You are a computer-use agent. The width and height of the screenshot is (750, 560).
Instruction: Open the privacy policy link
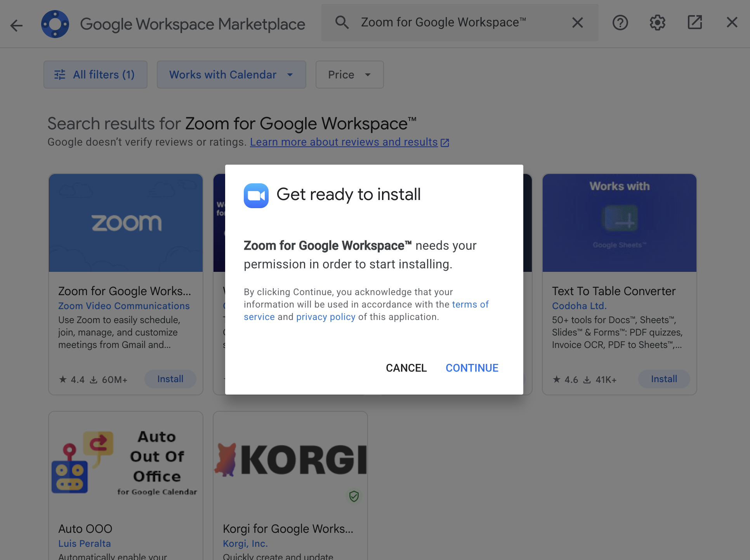[326, 317]
